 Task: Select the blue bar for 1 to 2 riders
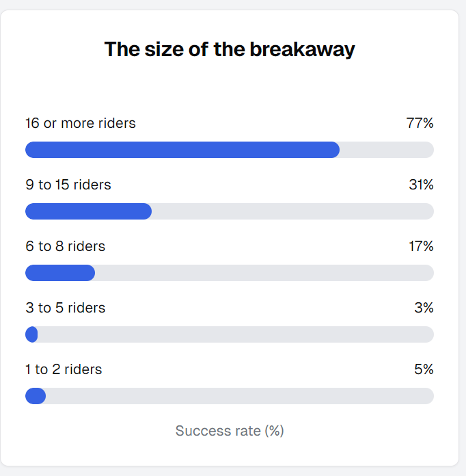click(36, 396)
